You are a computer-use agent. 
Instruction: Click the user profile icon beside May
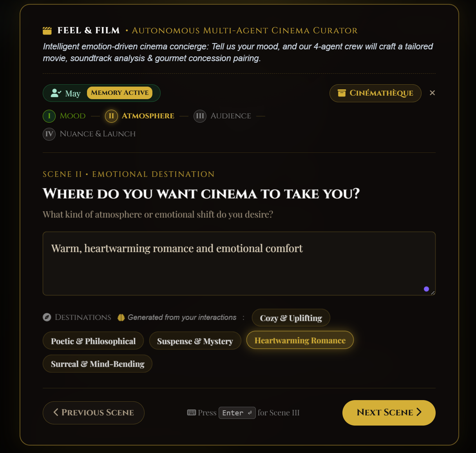coord(56,93)
